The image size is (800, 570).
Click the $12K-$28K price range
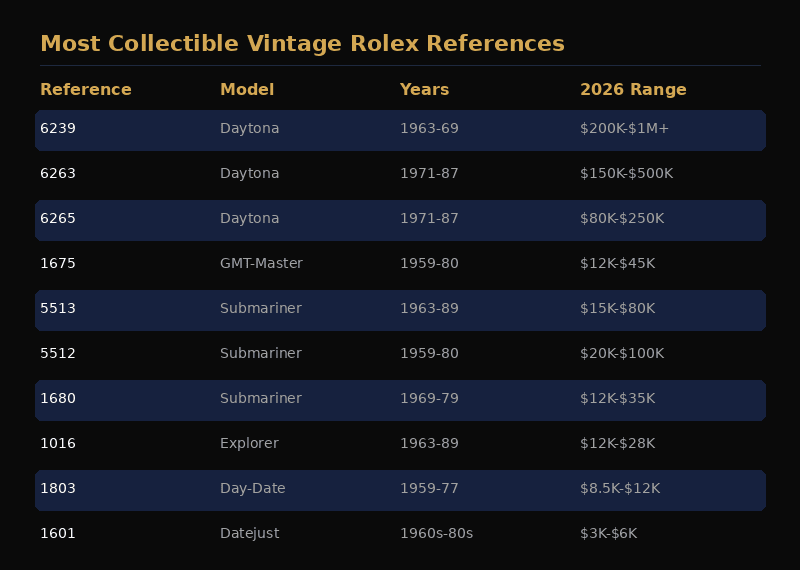point(617,443)
